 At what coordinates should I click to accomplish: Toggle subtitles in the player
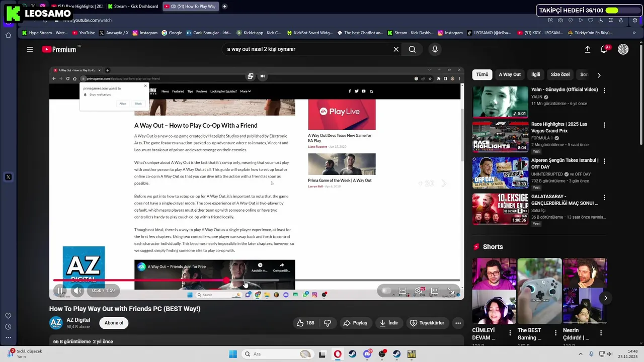point(403,291)
